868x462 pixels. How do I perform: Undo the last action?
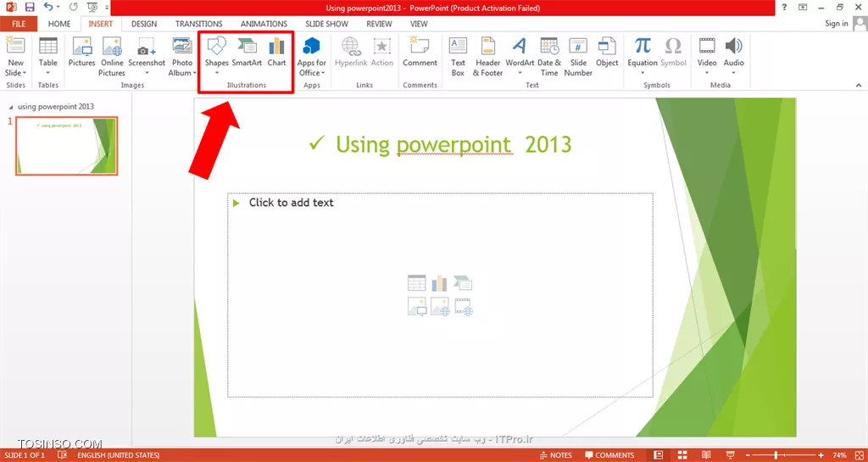(47, 8)
